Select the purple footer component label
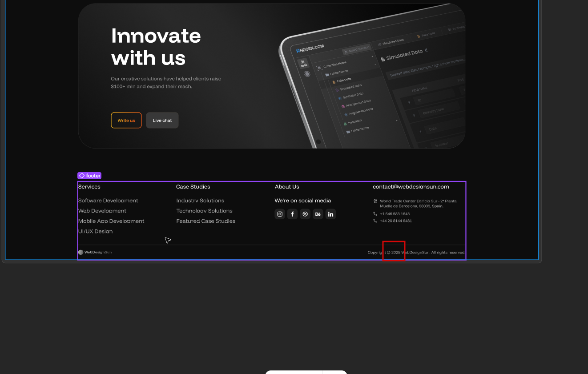 (x=89, y=176)
